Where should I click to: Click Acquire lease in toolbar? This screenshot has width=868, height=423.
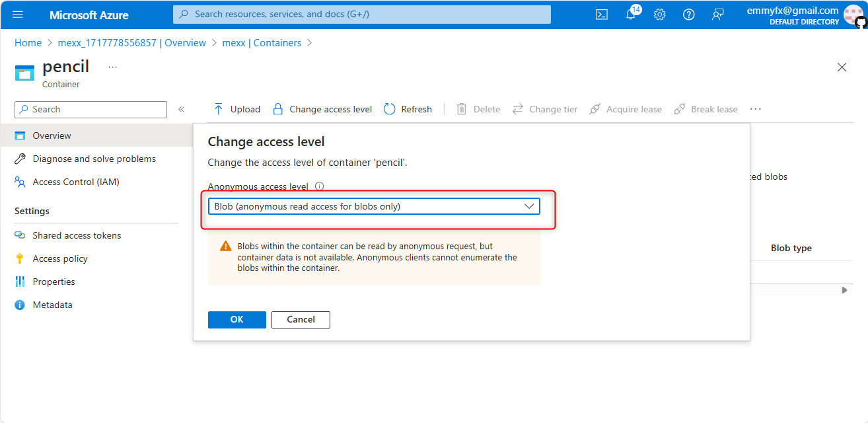(626, 109)
